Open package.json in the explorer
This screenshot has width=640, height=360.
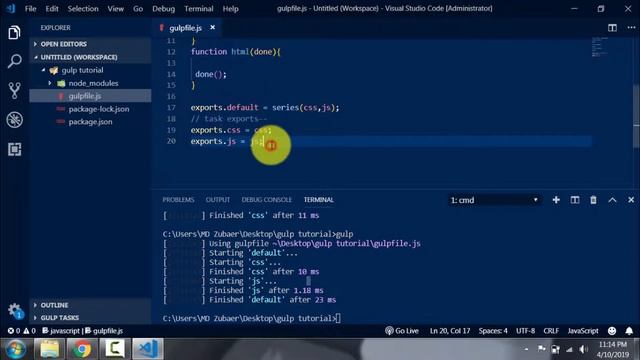(x=90, y=122)
